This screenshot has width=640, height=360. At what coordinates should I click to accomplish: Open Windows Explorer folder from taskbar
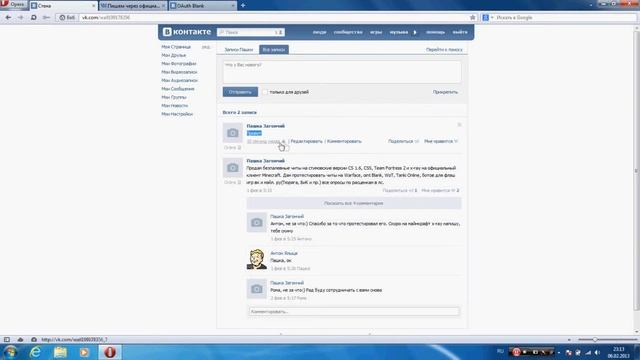tap(60, 352)
